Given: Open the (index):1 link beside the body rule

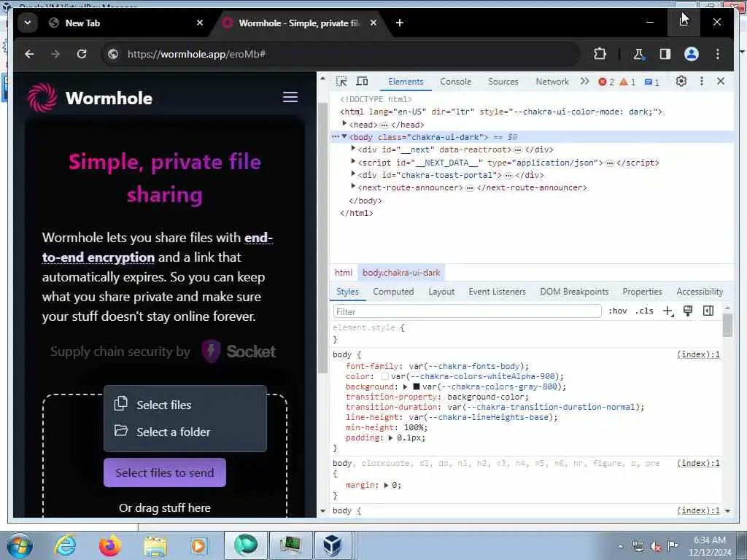Looking at the screenshot, I should point(698,355).
